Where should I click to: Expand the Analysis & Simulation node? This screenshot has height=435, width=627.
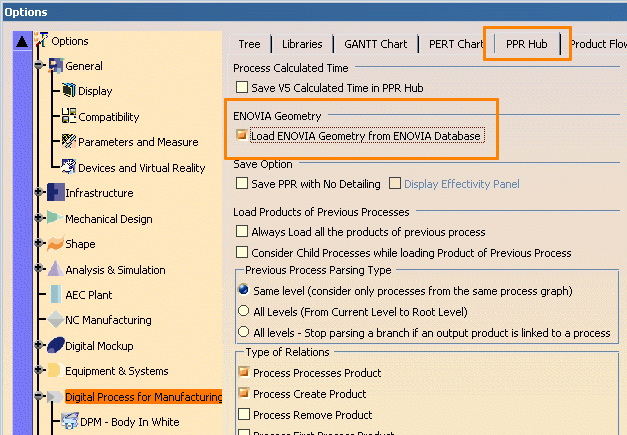39,268
